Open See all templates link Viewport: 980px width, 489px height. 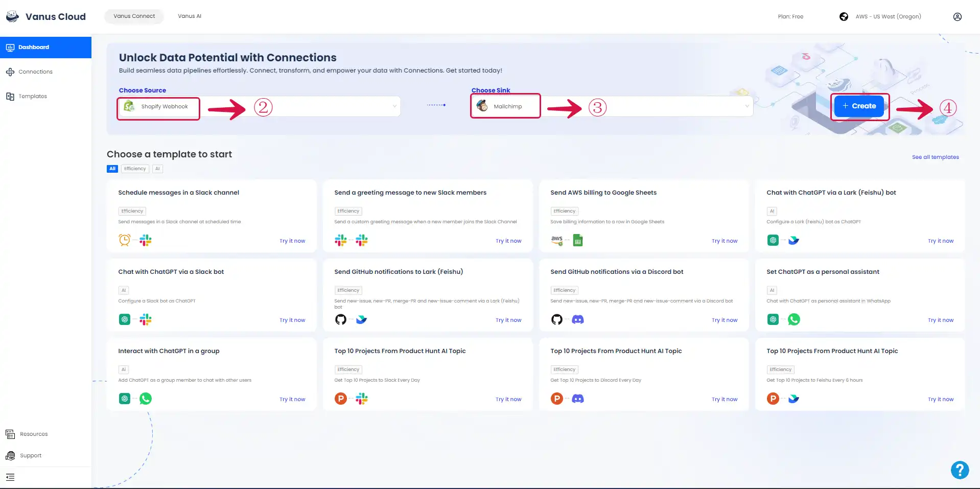click(x=935, y=157)
